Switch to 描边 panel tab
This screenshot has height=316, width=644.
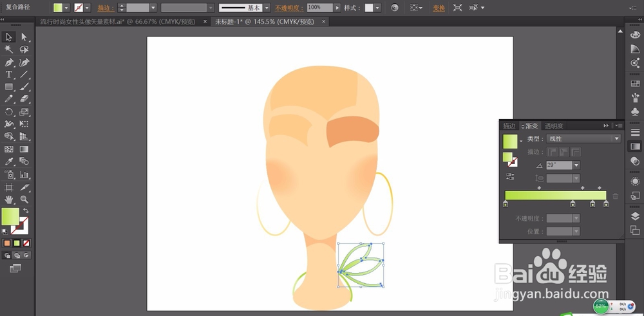pyautogui.click(x=509, y=126)
